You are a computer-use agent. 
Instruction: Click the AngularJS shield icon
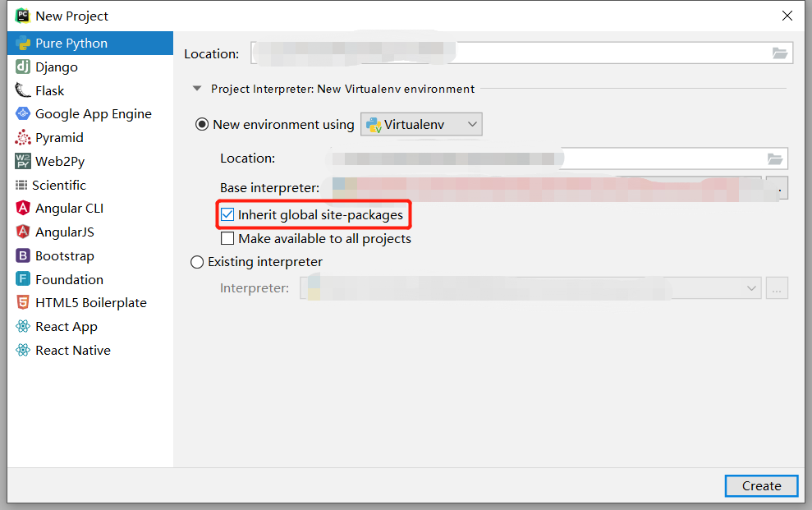pos(23,232)
